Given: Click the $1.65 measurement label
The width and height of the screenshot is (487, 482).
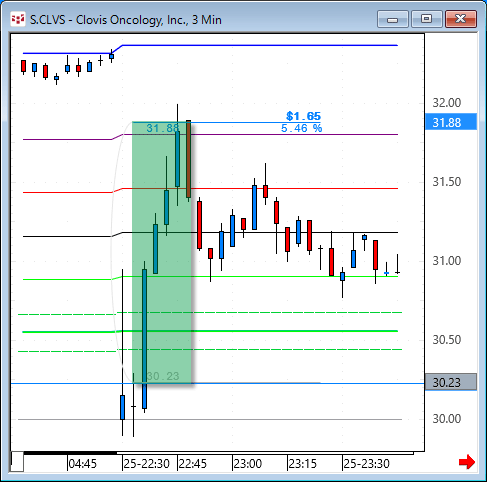Looking at the screenshot, I should point(303,116).
